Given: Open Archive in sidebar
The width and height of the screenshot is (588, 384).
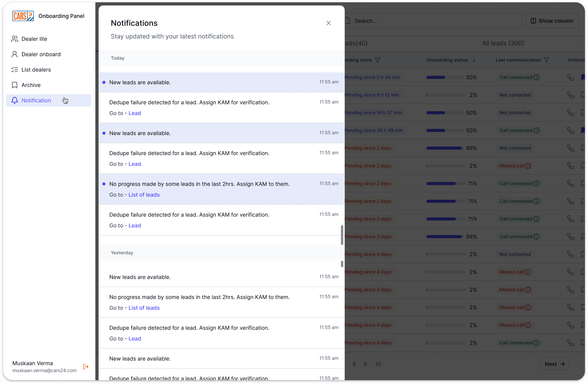Looking at the screenshot, I should click(x=48, y=85).
